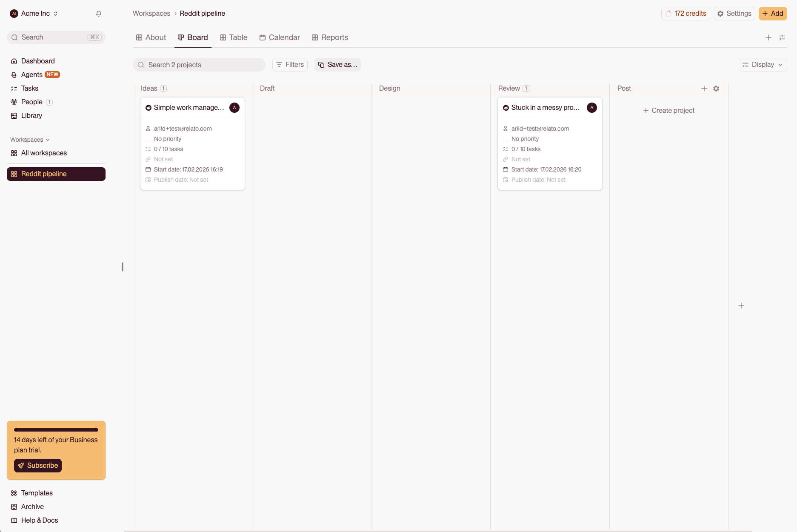The height and width of the screenshot is (532, 797).
Task: Click the Search 2 projects field
Action: click(x=198, y=64)
